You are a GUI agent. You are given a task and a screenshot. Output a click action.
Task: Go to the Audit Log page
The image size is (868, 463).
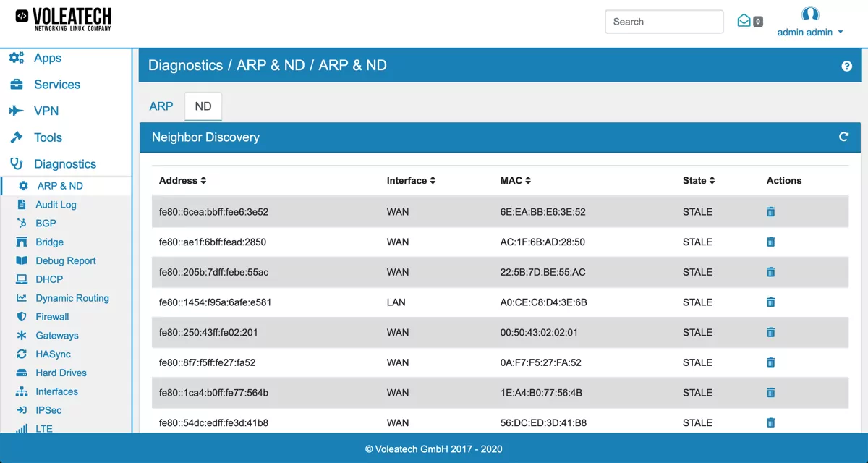(56, 205)
